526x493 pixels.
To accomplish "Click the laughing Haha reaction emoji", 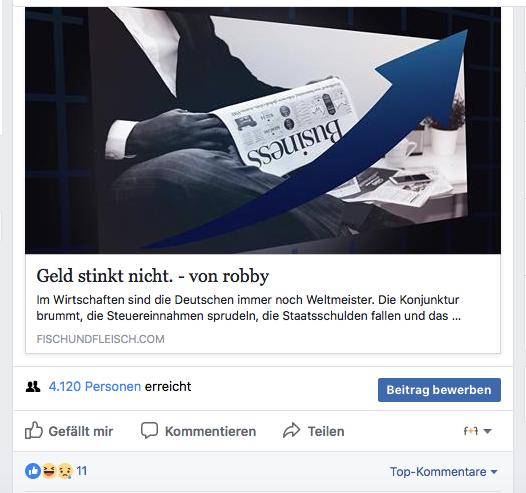I will tap(49, 471).
